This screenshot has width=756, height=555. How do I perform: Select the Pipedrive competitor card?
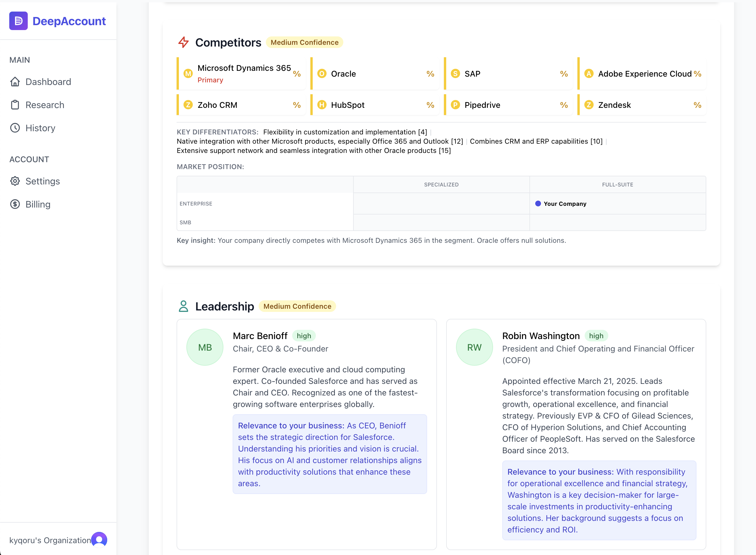pos(508,105)
